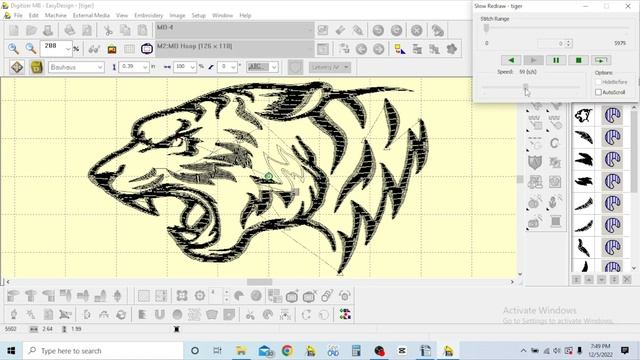Click the Copy icon in toolbar

pos(125,30)
